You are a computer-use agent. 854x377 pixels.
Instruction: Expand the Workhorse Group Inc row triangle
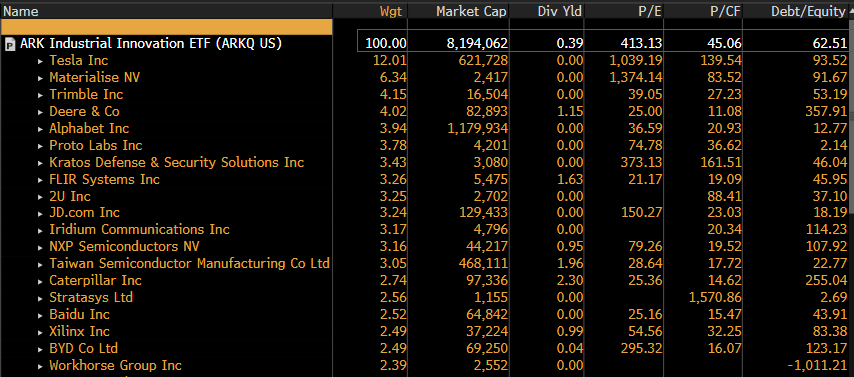point(40,366)
